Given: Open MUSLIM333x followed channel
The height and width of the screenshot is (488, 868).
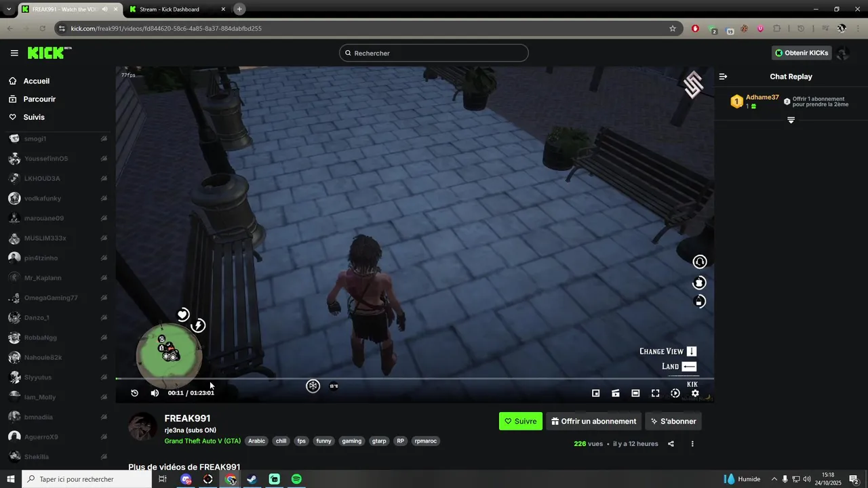Looking at the screenshot, I should pos(58,238).
